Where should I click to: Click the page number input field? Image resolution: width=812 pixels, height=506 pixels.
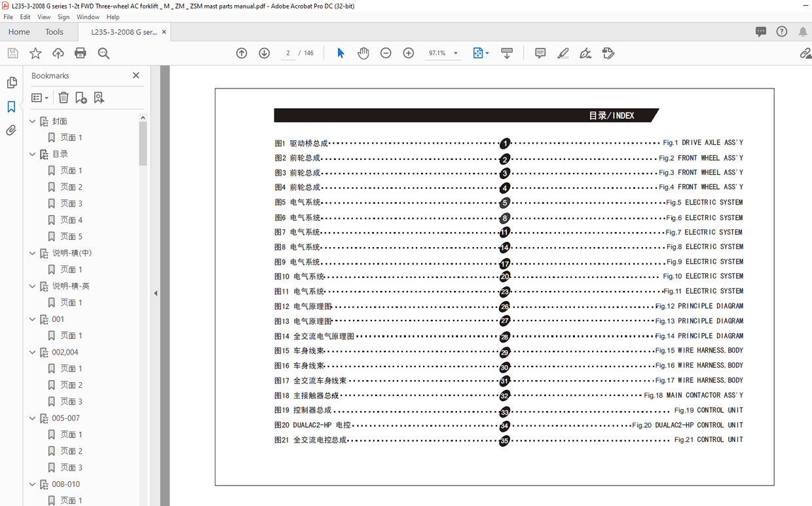[288, 53]
